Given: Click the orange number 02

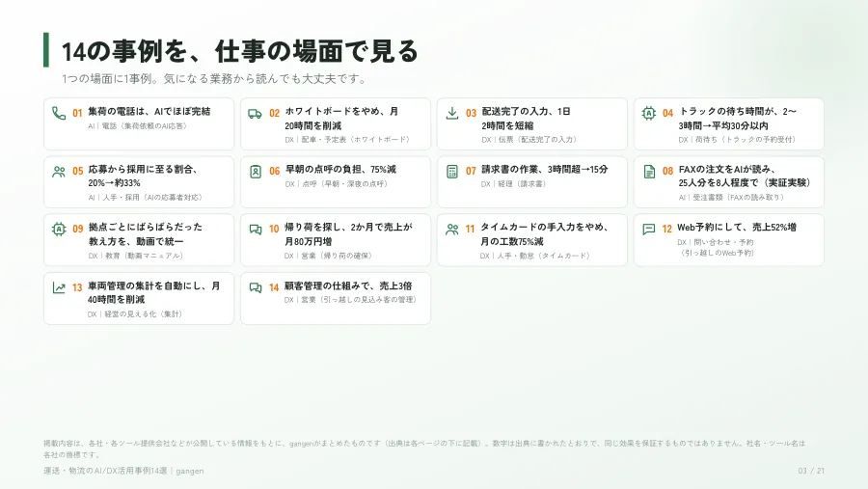Looking at the screenshot, I should tap(274, 113).
